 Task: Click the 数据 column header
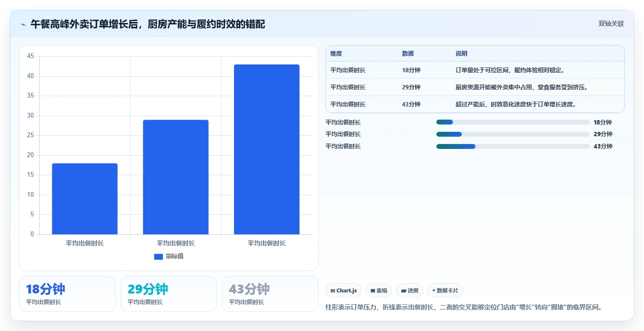408,54
